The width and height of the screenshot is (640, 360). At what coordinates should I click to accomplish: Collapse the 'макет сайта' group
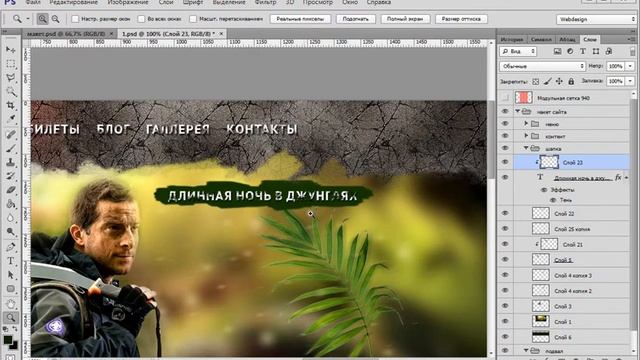coord(517,111)
